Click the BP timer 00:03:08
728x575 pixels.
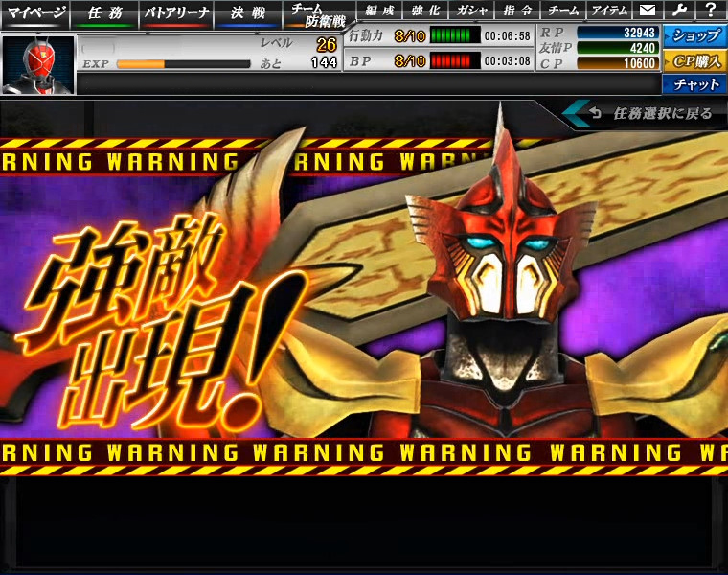(507, 60)
